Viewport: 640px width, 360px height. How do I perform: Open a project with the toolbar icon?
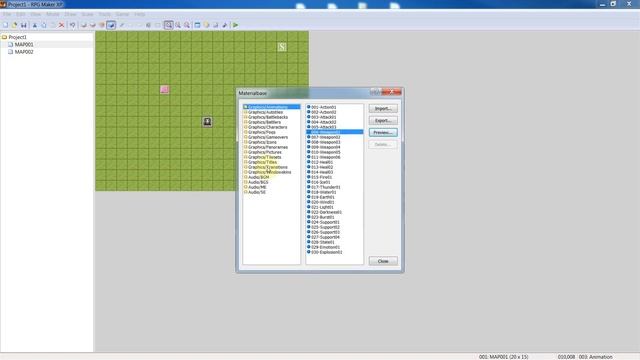[14, 25]
